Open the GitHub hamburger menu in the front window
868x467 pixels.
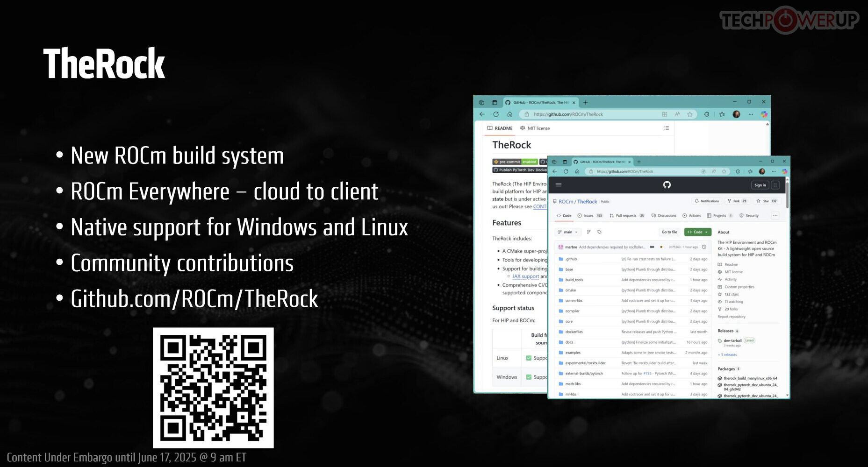[558, 185]
